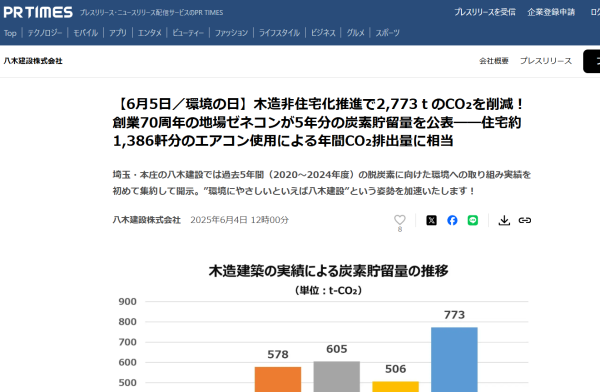
Task: Open the モバイル category
Action: [85, 33]
